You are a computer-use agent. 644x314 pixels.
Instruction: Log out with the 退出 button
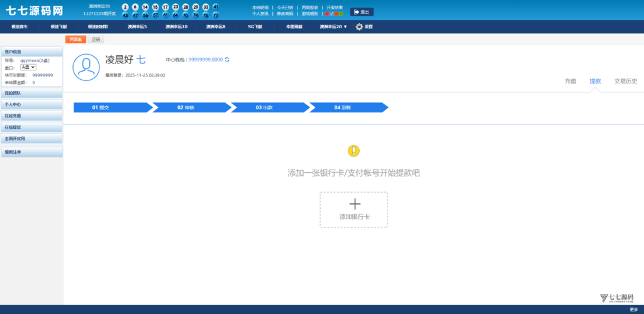click(362, 12)
